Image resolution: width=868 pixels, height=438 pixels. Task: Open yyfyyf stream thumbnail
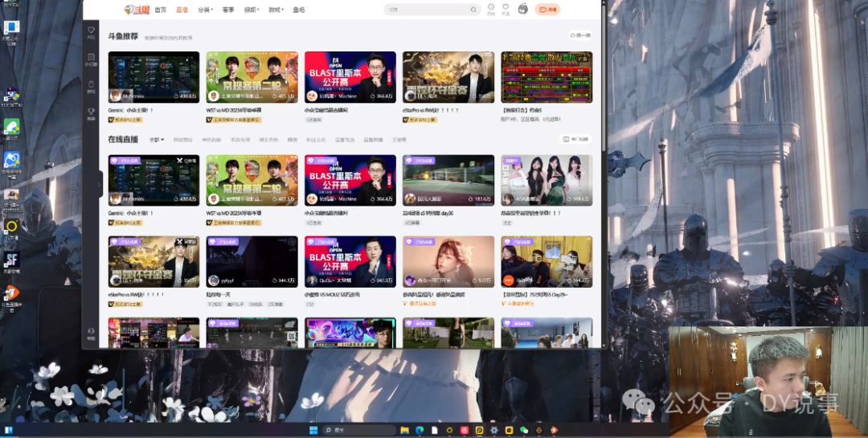(x=252, y=261)
